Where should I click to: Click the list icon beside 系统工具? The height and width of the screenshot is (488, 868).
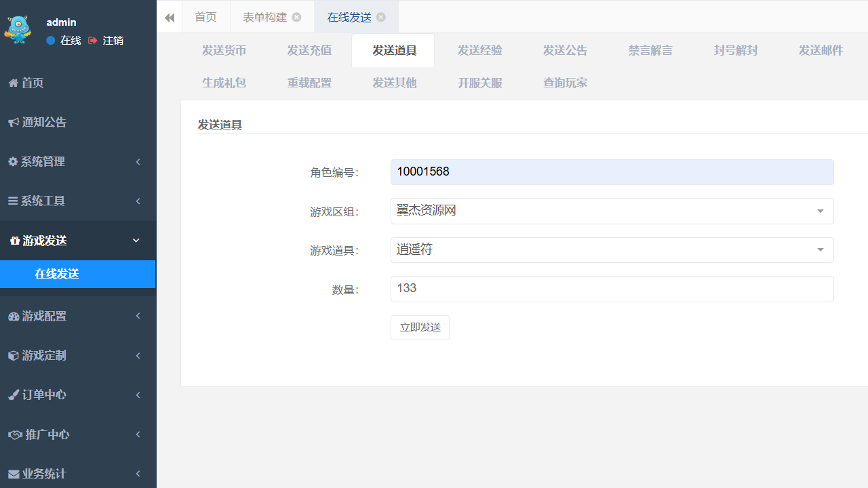pos(12,201)
